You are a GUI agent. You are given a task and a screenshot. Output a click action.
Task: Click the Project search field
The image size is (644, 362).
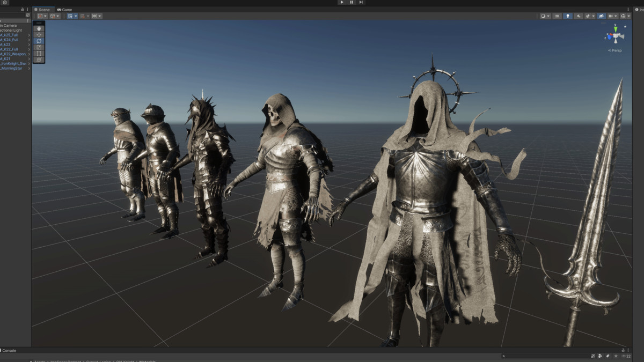pyautogui.click(x=546, y=356)
